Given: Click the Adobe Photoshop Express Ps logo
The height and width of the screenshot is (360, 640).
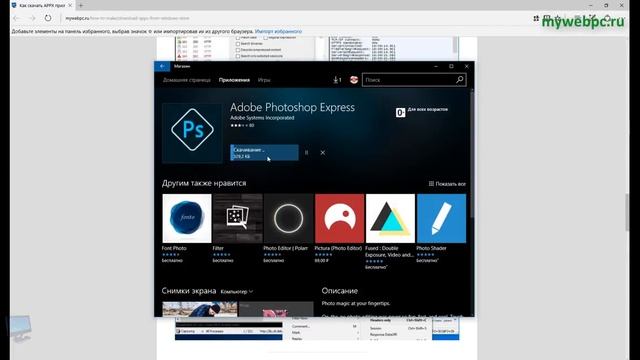Looking at the screenshot, I should pos(192,130).
